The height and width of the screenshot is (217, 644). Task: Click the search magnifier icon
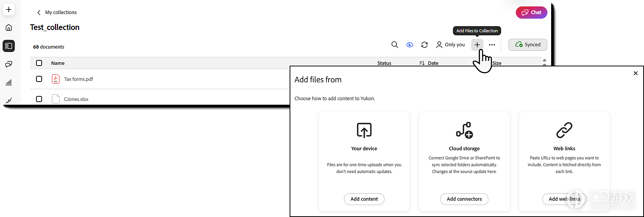coord(395,45)
